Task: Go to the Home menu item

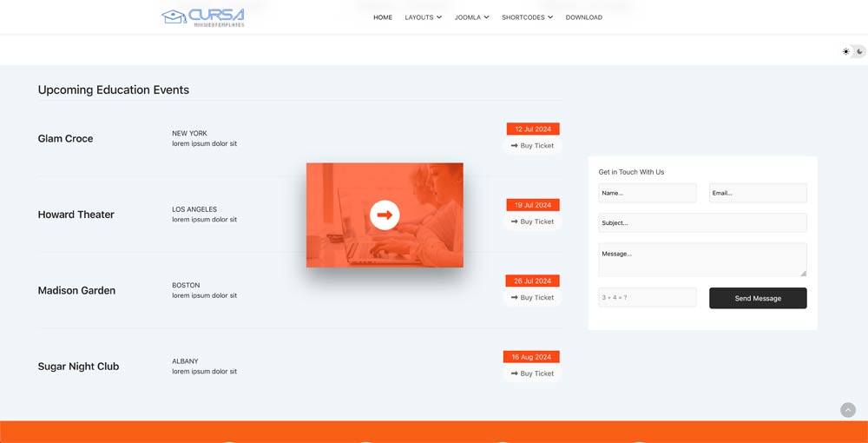Action: click(x=383, y=17)
